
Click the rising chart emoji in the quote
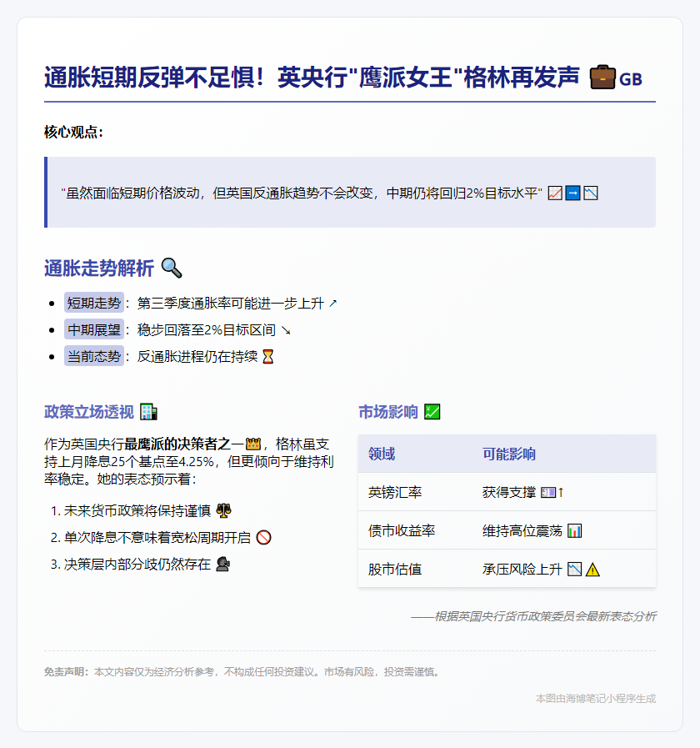pyautogui.click(x=555, y=193)
